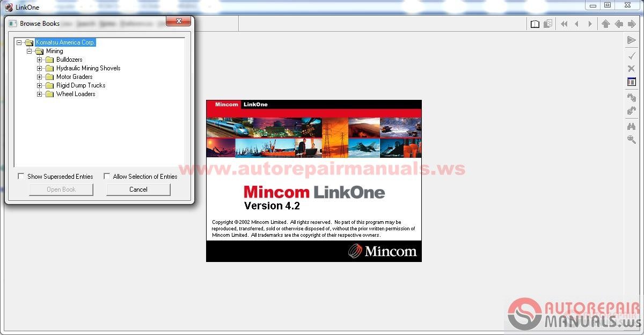This screenshot has height=335, width=644.
Task: Click the send triangle icon in side toolbar
Action: [x=632, y=40]
